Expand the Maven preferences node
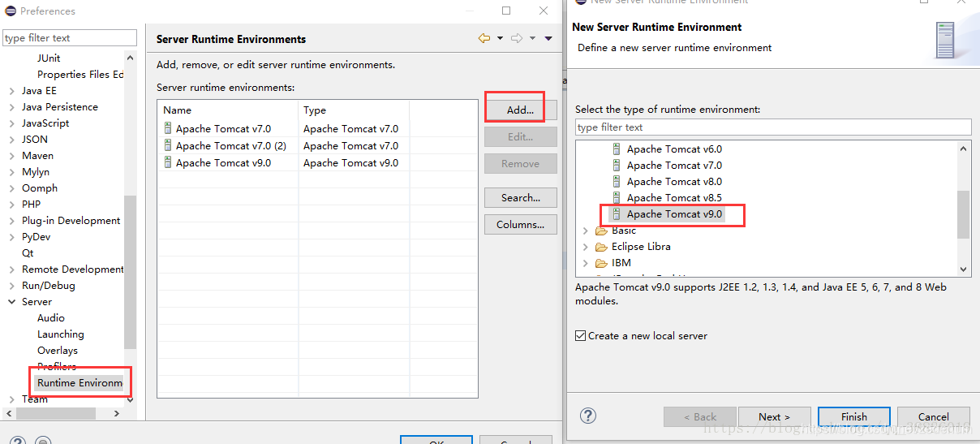The width and height of the screenshot is (980, 444). point(11,156)
